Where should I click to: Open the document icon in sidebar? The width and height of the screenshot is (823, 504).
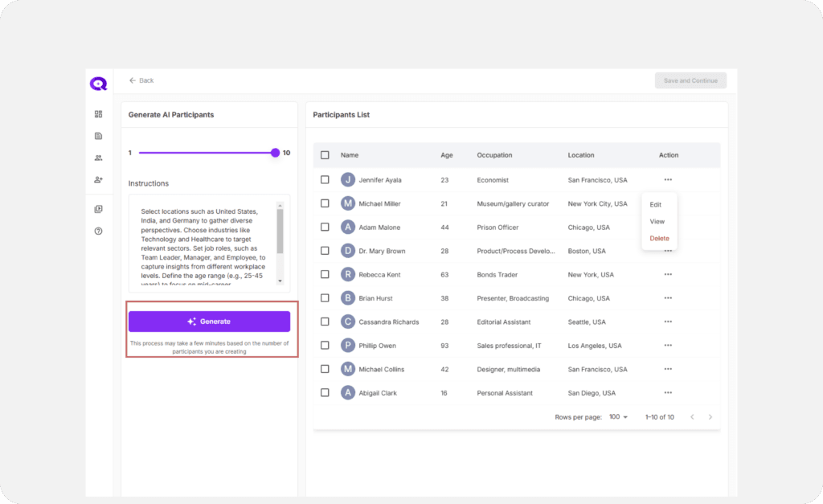[98, 136]
